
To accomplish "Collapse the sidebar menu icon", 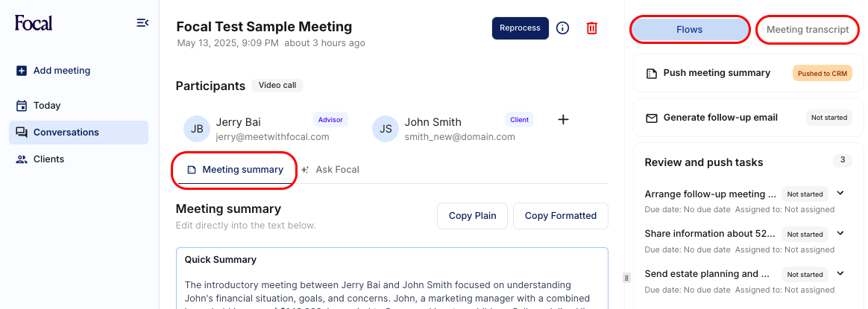I will (x=142, y=23).
